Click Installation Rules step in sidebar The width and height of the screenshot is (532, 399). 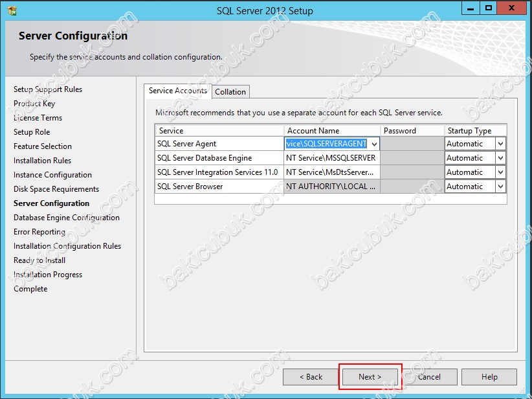click(x=43, y=161)
